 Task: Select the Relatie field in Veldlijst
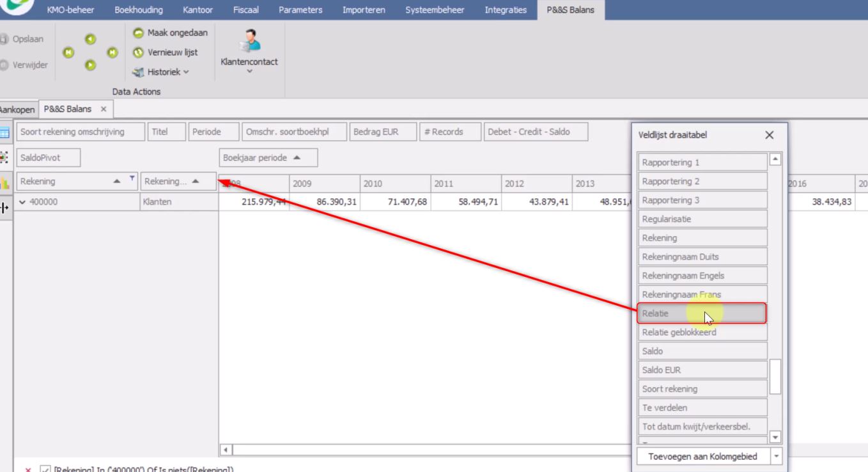click(702, 313)
